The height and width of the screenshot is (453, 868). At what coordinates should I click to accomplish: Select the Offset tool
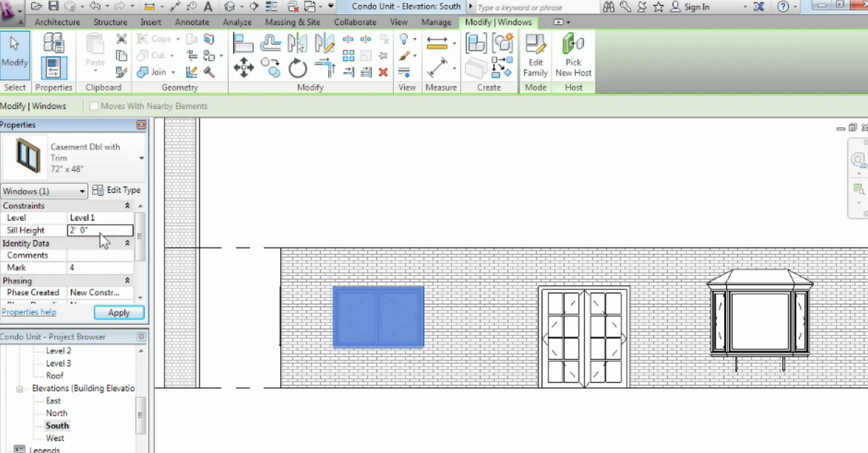[x=271, y=44]
